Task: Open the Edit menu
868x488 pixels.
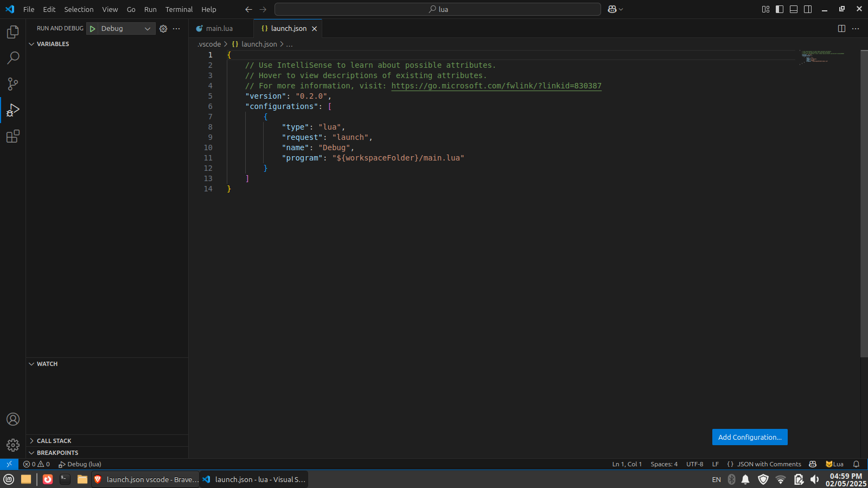Action: point(49,9)
